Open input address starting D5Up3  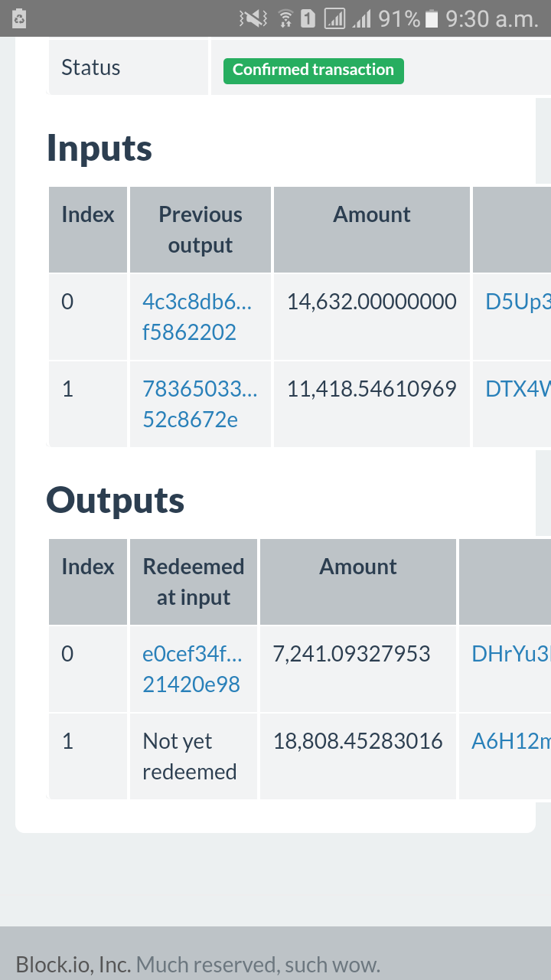tap(518, 302)
